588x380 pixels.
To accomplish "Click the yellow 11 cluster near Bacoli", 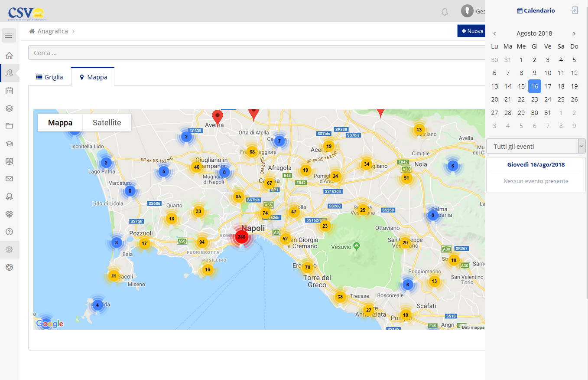I will click(x=114, y=276).
